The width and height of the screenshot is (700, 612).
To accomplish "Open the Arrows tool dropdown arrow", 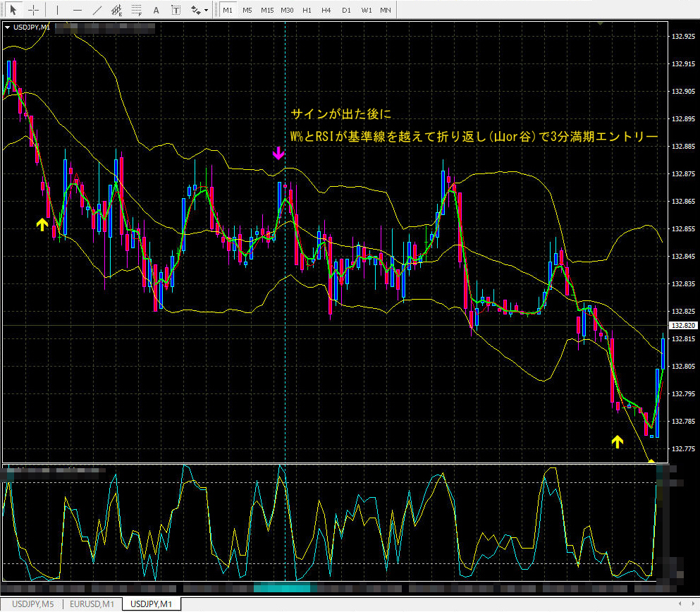I will (206, 11).
